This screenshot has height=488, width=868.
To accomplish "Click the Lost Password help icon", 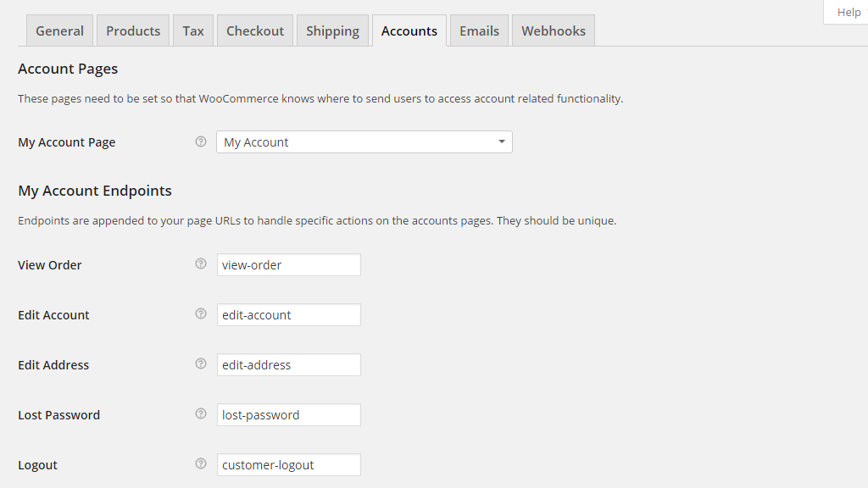I will tap(201, 414).
